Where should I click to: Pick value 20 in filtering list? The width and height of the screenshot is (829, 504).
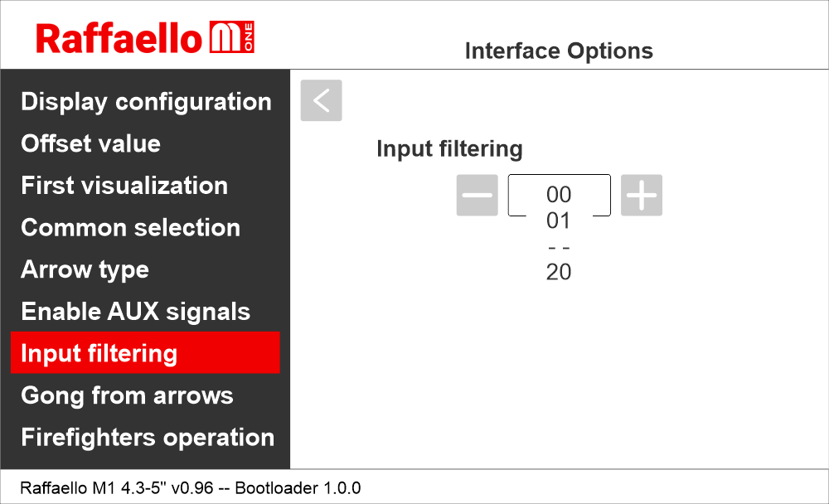click(559, 272)
